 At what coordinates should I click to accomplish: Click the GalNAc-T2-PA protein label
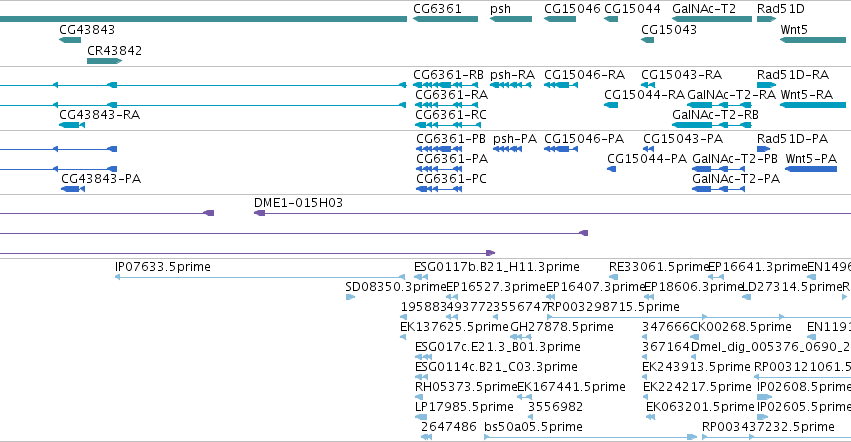736,179
